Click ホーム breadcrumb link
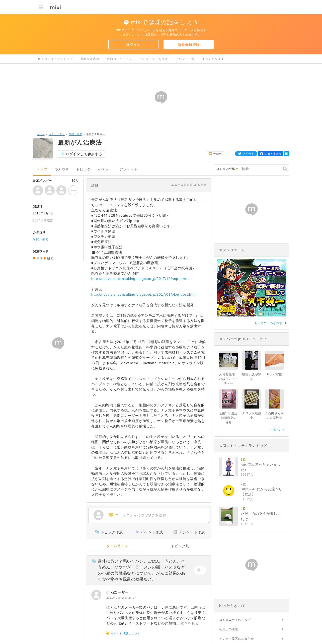The image size is (322, 644). coord(40,134)
